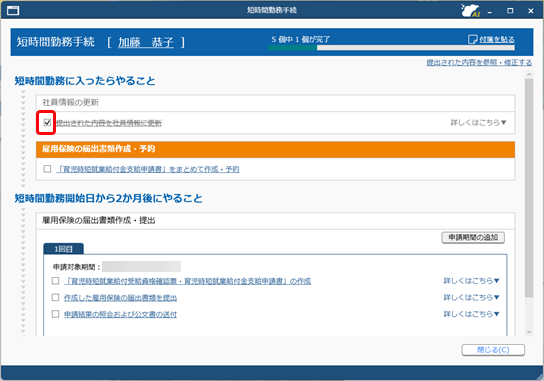This screenshot has height=381, width=544.
Task: Check the 受給資格確認票・支給申請書の作成 checkbox
Action: tap(56, 280)
